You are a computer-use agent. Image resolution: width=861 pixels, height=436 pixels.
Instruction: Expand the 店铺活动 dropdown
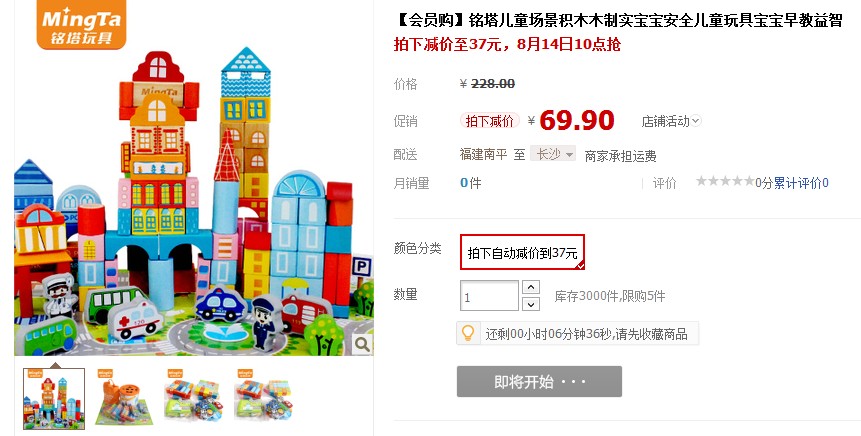coord(671,121)
